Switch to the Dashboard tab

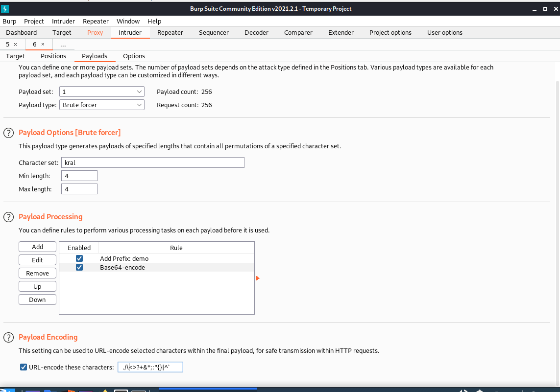pos(22,32)
